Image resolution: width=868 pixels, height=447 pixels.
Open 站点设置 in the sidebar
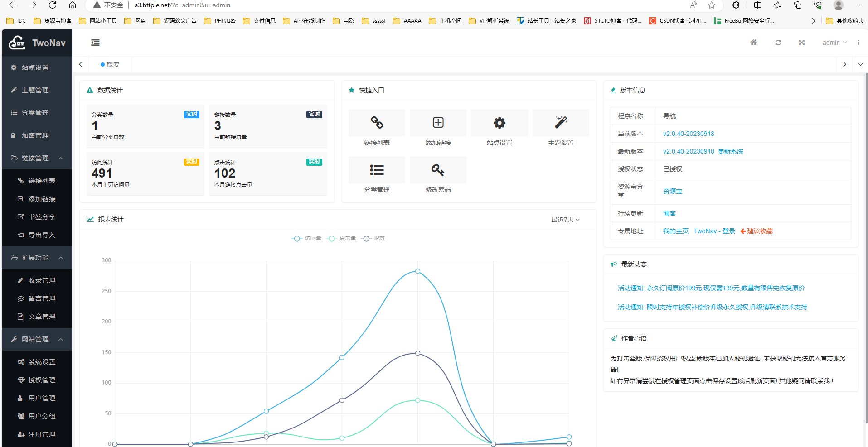(37, 67)
